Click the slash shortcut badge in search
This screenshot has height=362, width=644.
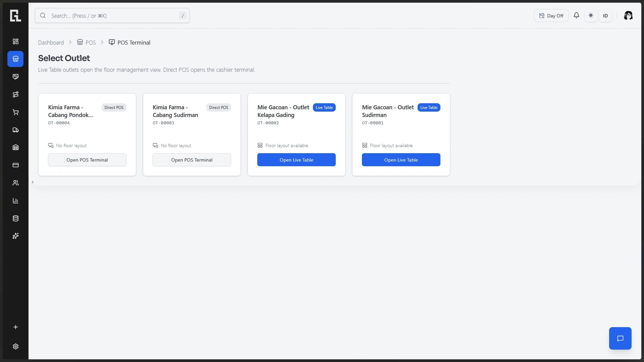point(183,15)
